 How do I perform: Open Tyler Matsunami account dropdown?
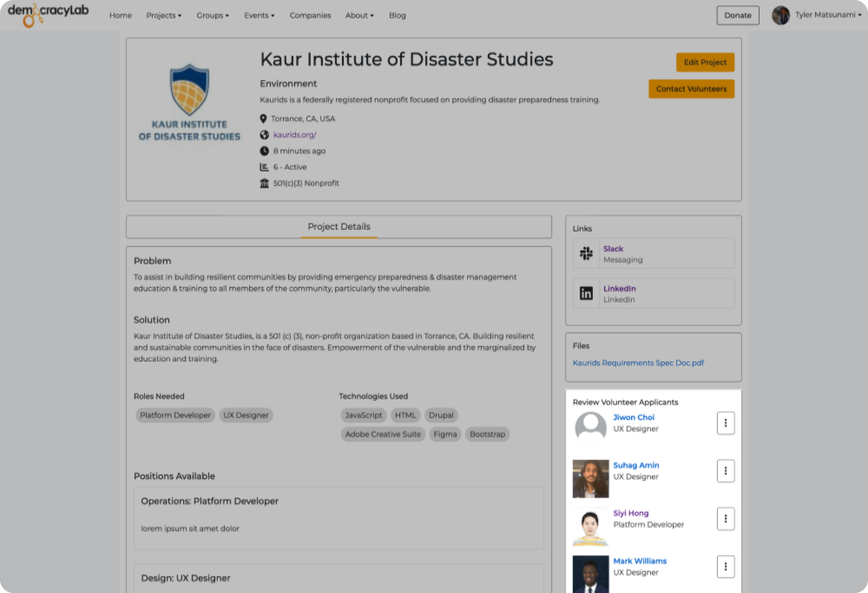click(x=828, y=15)
